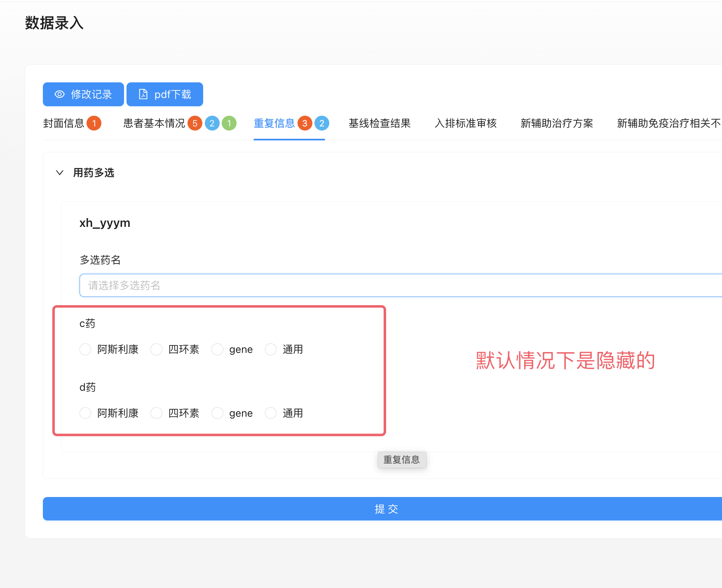
Task: Collapse the 用药多选 section
Action: point(59,173)
